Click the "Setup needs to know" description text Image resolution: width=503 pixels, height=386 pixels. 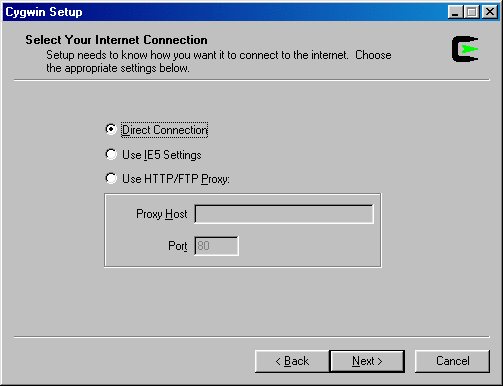219,62
